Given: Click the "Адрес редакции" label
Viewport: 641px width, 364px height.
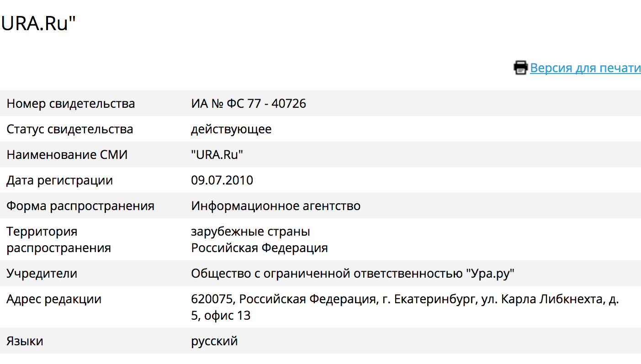Looking at the screenshot, I should click(x=54, y=299).
